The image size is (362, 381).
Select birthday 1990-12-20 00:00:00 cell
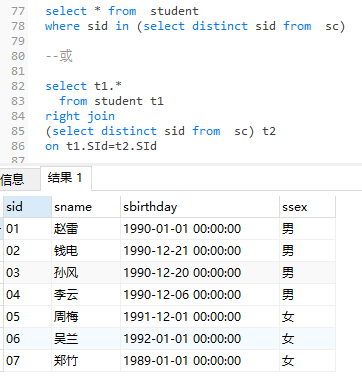tap(200, 273)
